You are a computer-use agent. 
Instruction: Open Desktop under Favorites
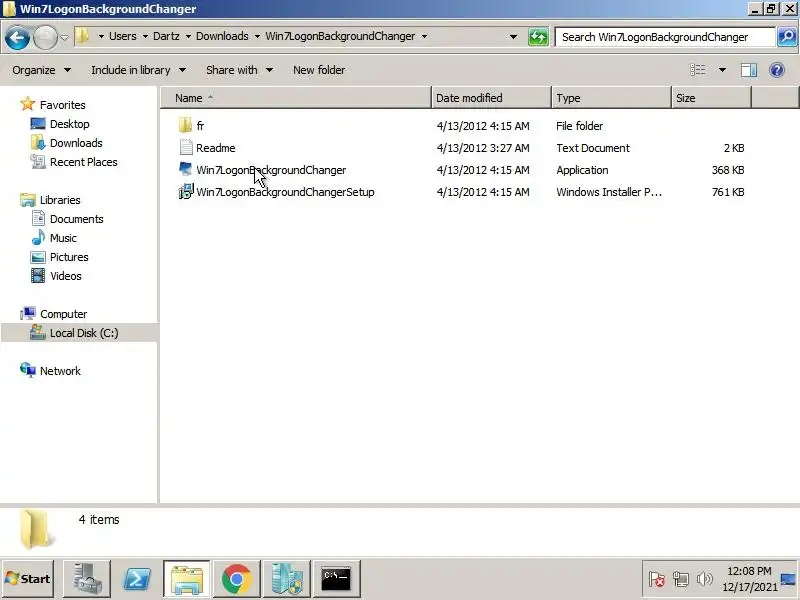pyautogui.click(x=69, y=124)
